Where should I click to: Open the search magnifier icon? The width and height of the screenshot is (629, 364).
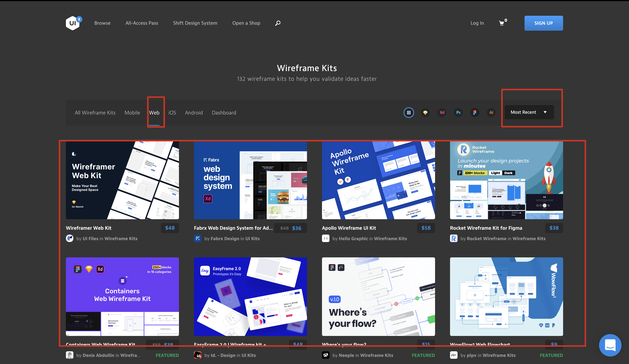(278, 23)
